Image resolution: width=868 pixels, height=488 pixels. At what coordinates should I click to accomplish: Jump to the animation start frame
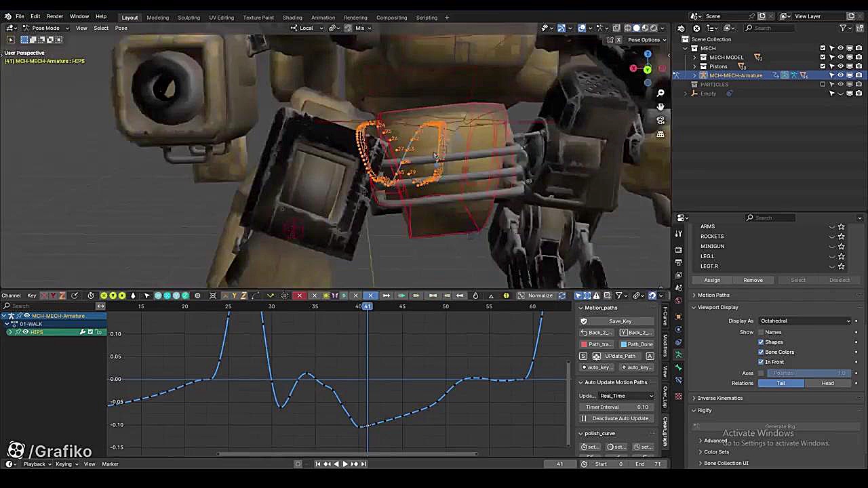pyautogui.click(x=317, y=464)
